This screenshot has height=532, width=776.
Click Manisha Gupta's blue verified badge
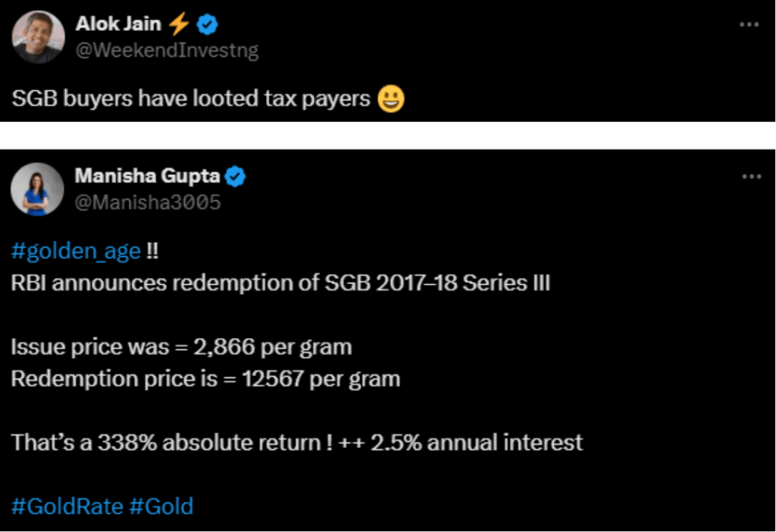(236, 177)
